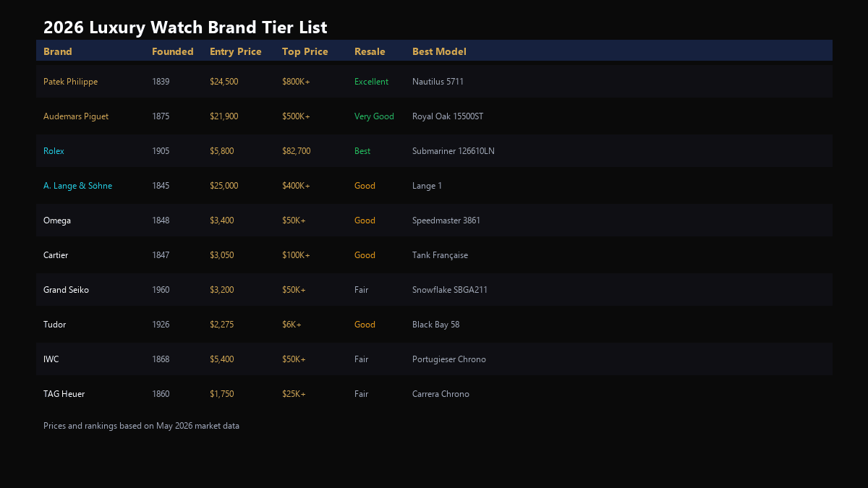
Task: Click the May 2026 market data footnote
Action: [x=141, y=426]
